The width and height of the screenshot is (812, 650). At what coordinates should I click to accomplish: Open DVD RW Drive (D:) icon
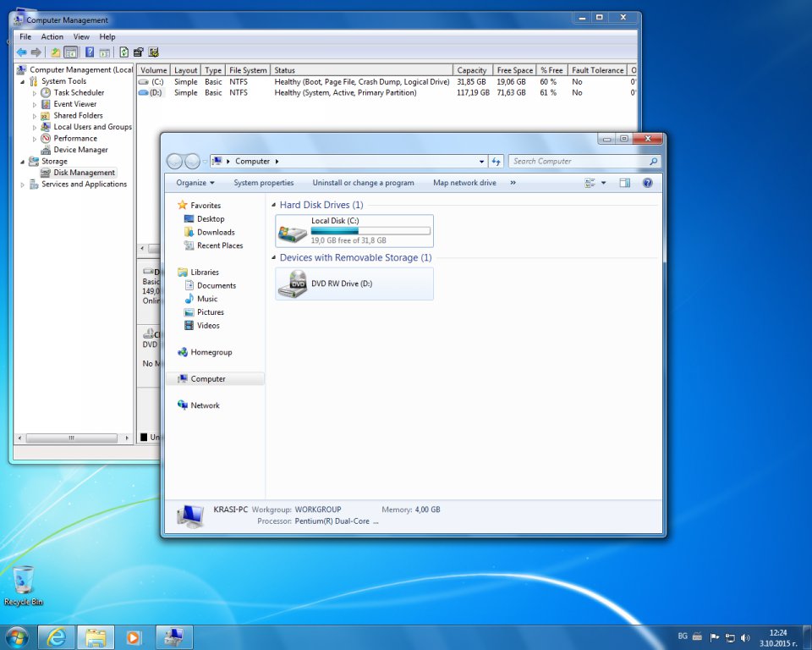click(294, 284)
